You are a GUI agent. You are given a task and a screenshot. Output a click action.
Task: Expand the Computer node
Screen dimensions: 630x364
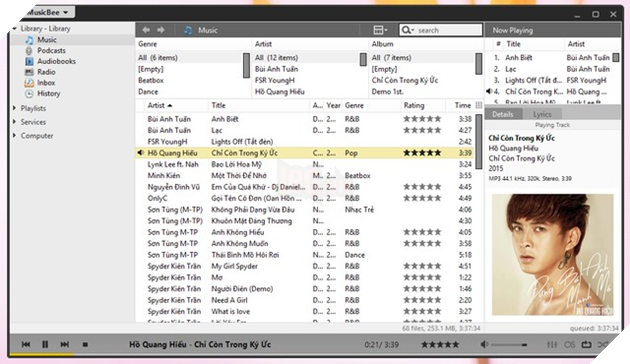tap(15, 135)
